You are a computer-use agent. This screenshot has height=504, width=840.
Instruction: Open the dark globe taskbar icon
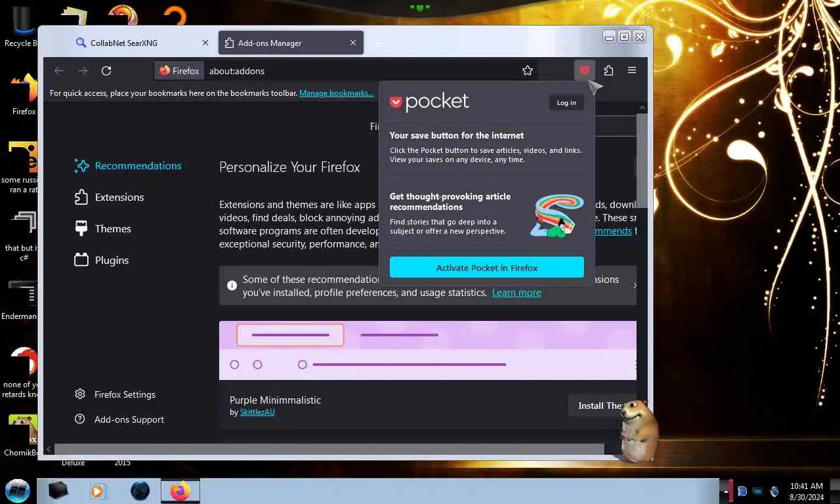(x=140, y=491)
